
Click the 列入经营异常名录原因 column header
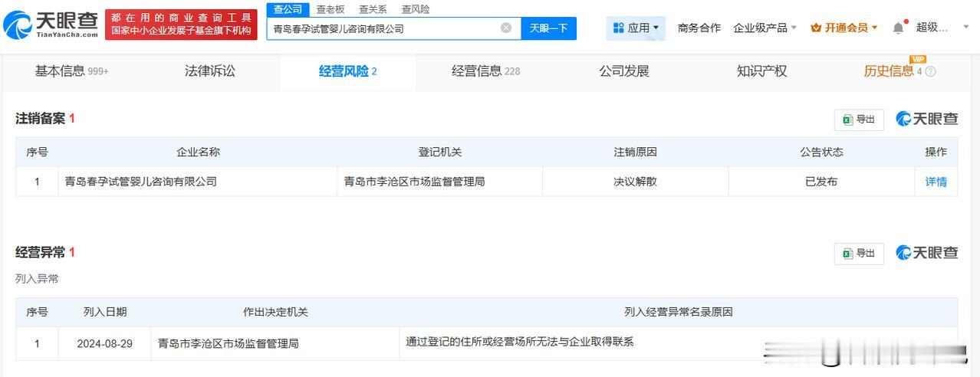pos(679,312)
